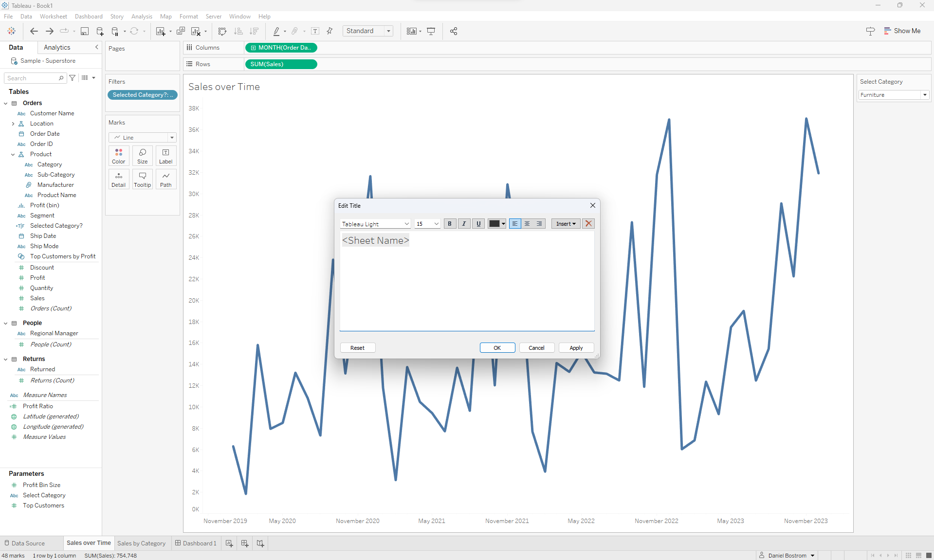This screenshot has height=560, width=934.
Task: Click the New Data Source icon
Action: click(100, 31)
